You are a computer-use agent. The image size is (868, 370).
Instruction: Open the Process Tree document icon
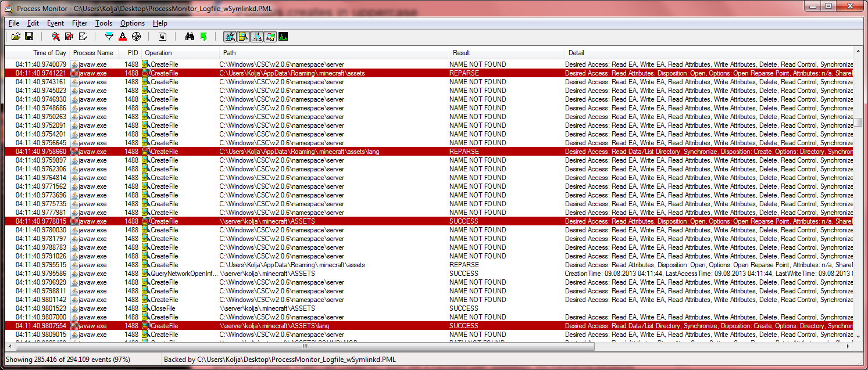pos(163,37)
